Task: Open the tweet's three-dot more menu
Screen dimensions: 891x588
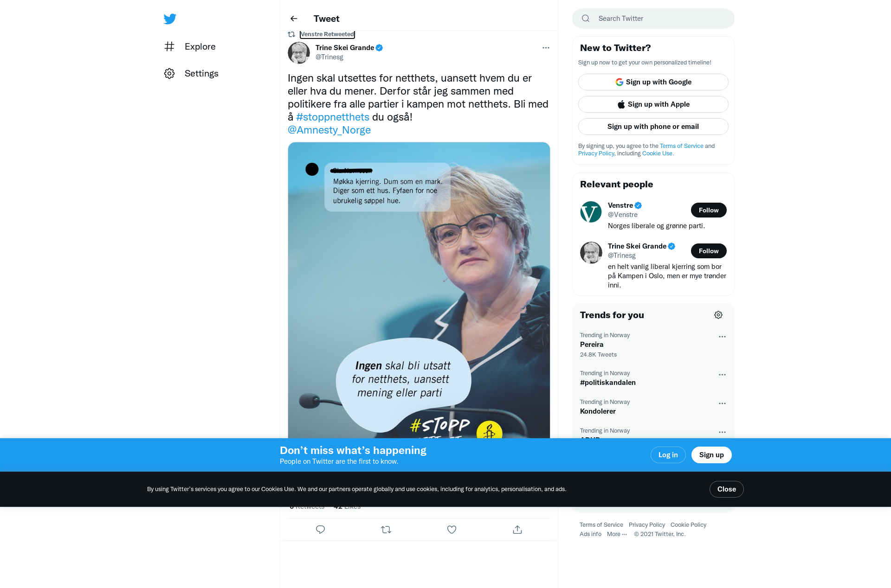Action: point(546,48)
